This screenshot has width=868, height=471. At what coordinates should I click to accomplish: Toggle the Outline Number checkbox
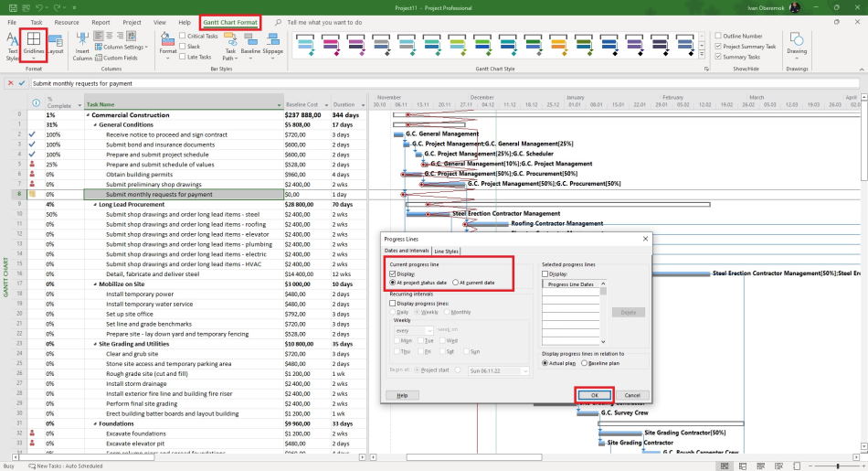(718, 36)
